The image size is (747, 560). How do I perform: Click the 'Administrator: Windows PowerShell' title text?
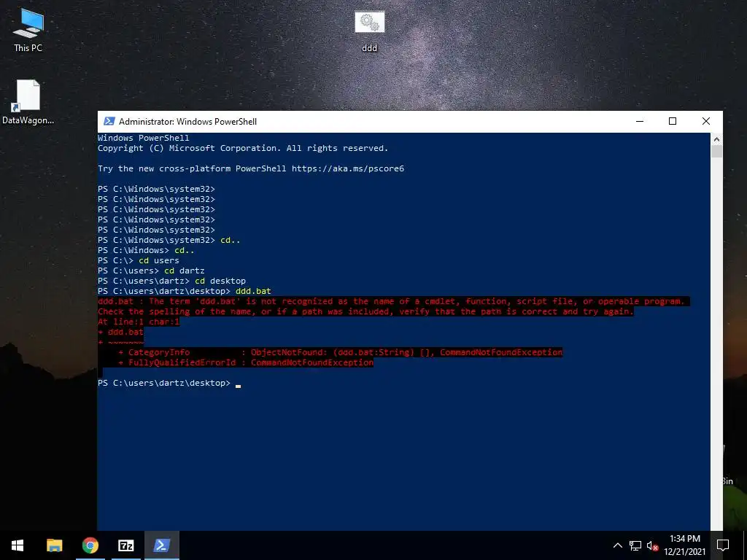pos(187,122)
